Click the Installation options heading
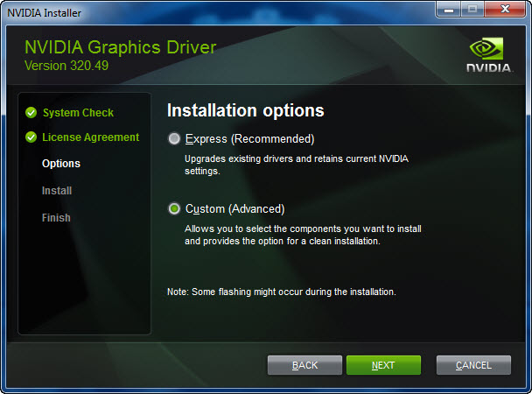Screen dimensions: 532x394 coord(246,110)
